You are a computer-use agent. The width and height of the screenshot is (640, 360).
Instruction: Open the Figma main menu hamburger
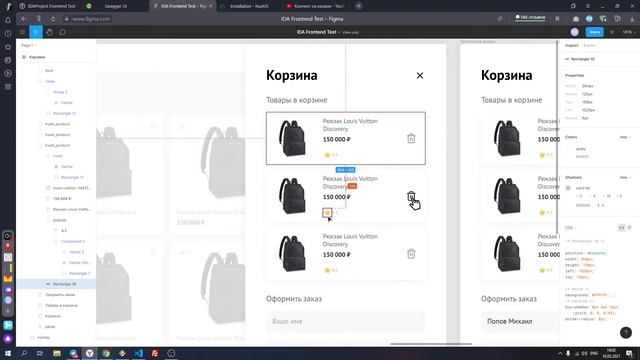(x=22, y=32)
